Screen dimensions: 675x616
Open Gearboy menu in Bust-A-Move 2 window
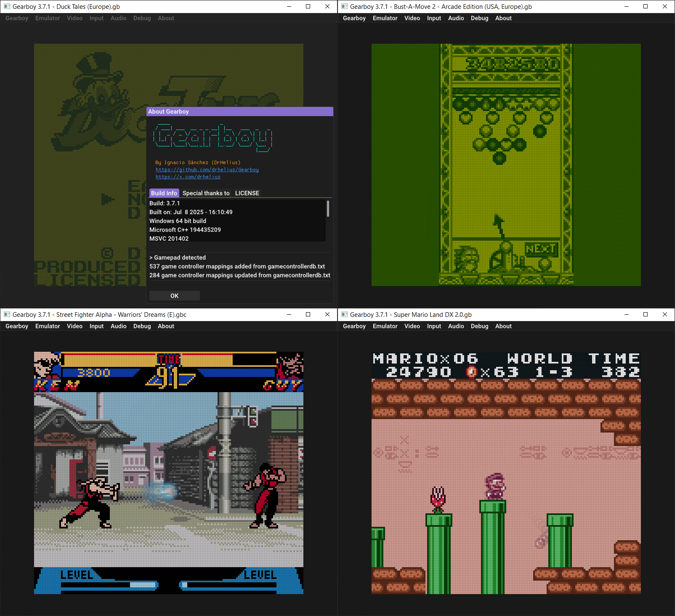click(x=354, y=18)
